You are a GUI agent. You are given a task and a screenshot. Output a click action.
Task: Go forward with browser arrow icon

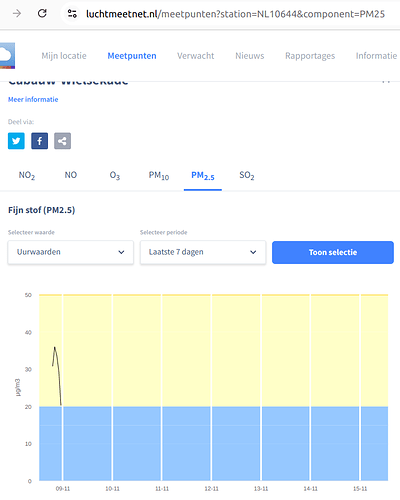[x=17, y=13]
